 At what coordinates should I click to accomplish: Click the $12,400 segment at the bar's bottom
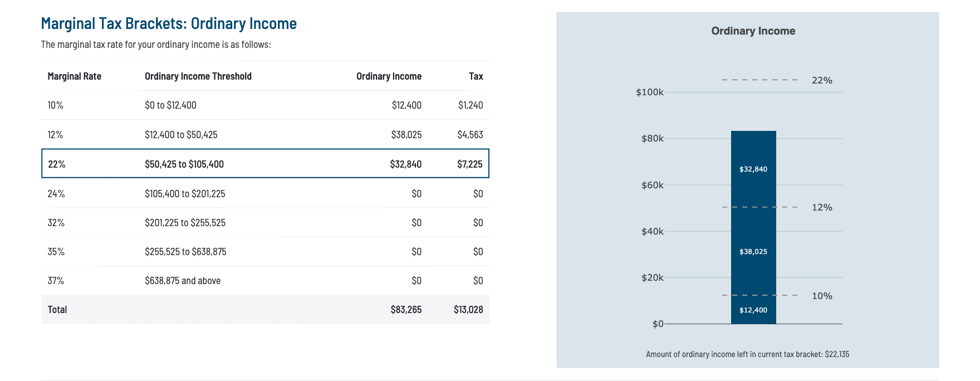[x=753, y=310]
